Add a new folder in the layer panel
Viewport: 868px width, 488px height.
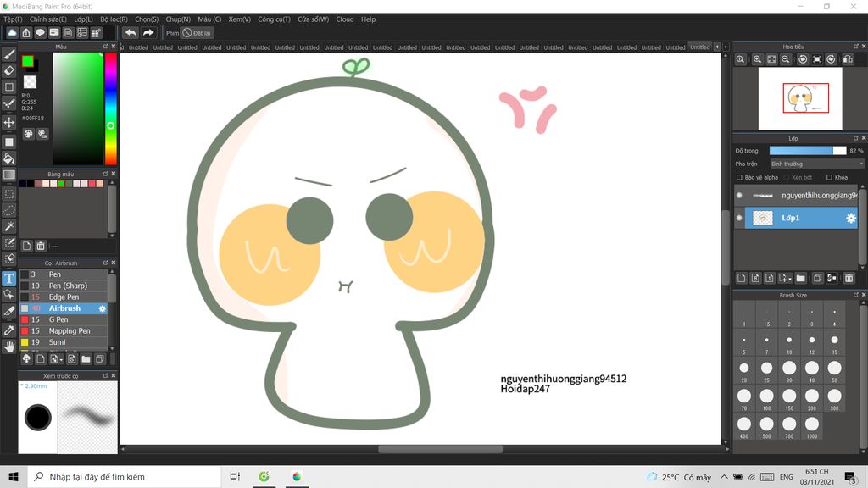pos(800,278)
